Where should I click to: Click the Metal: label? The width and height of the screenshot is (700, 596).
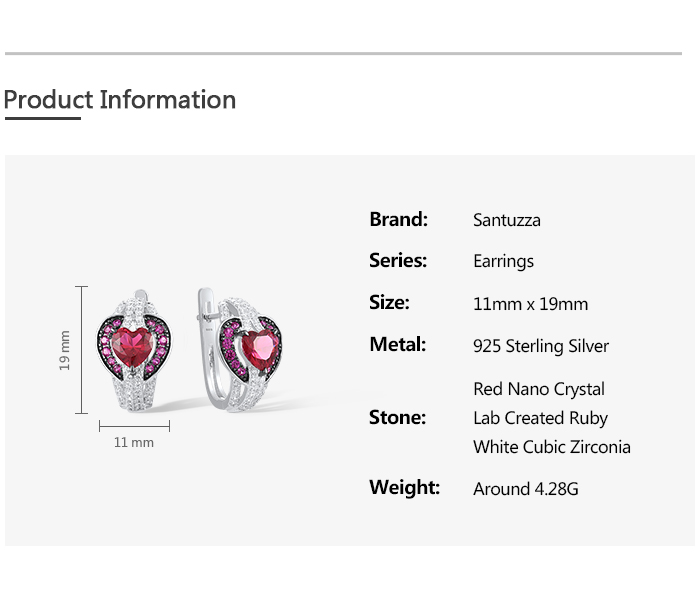tap(397, 344)
